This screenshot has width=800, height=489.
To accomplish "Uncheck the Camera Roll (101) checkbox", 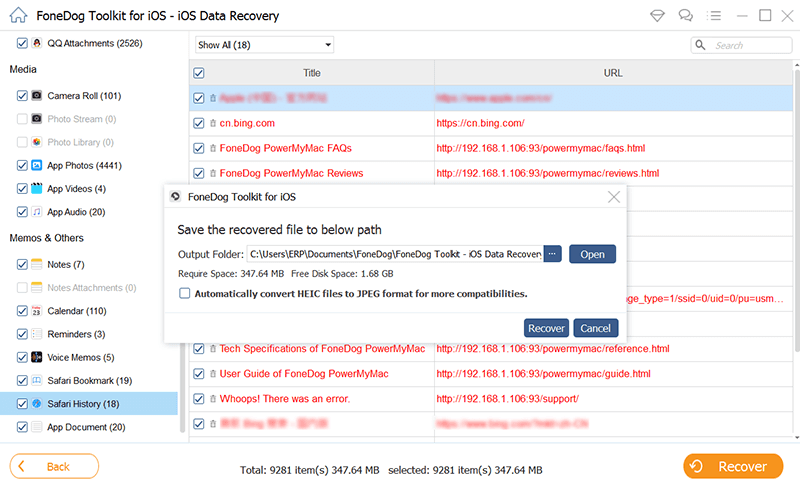I will coord(22,95).
